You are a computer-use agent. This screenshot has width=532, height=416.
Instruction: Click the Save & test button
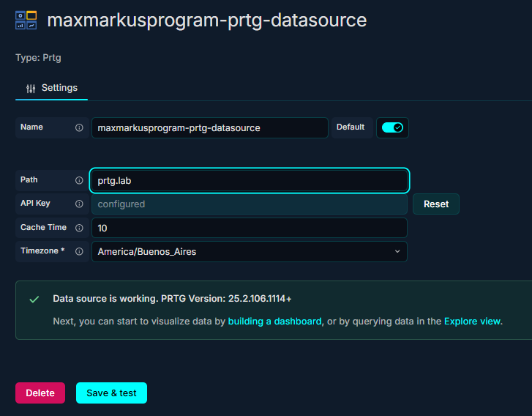(x=111, y=393)
